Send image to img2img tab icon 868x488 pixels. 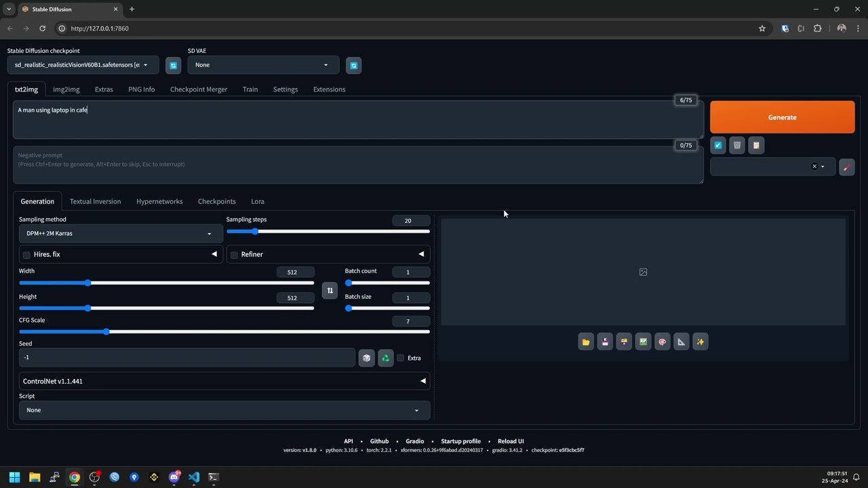643,342
